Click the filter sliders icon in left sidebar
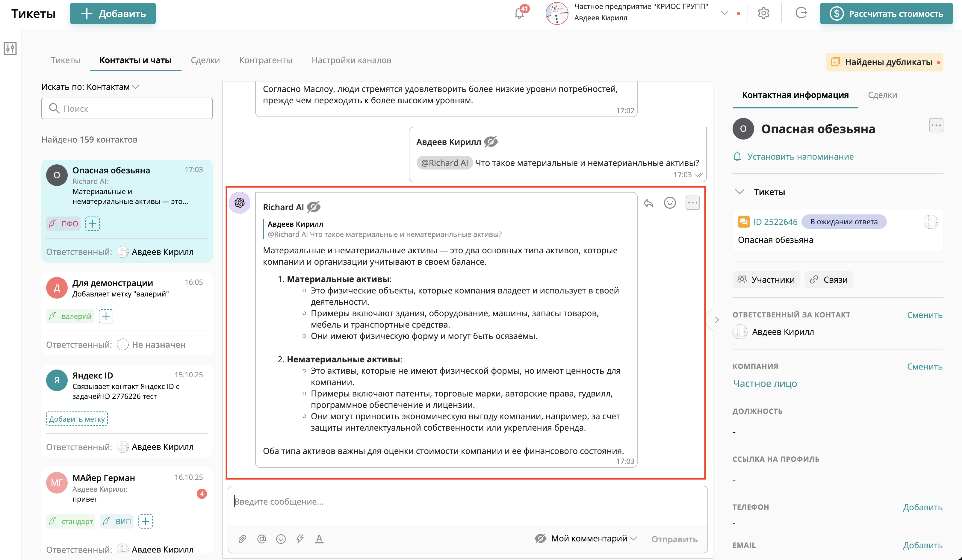This screenshot has height=560, width=962. point(10,49)
